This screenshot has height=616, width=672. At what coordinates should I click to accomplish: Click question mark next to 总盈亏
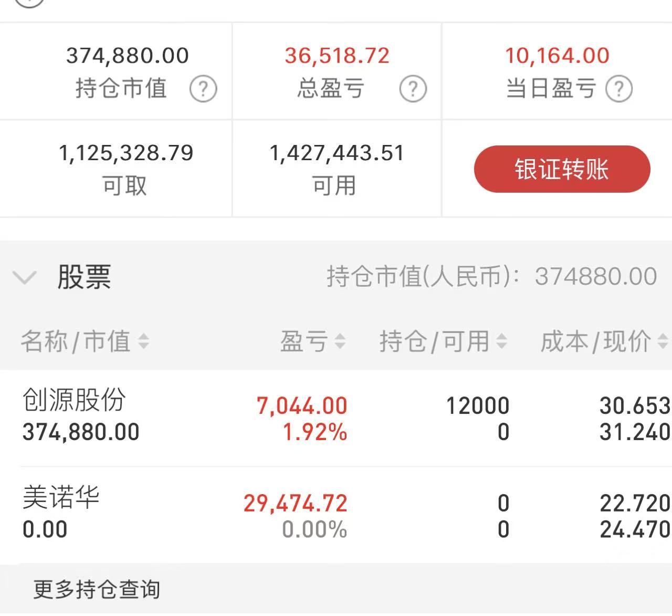point(413,89)
